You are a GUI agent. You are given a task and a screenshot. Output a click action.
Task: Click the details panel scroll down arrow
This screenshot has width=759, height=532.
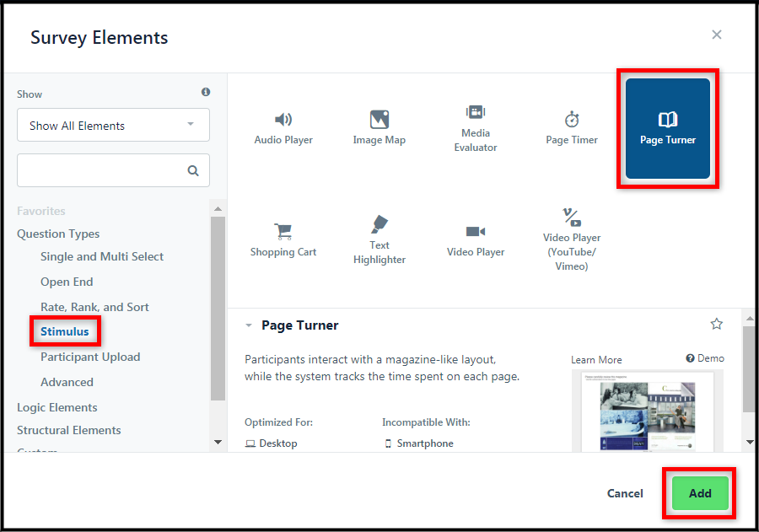(750, 442)
